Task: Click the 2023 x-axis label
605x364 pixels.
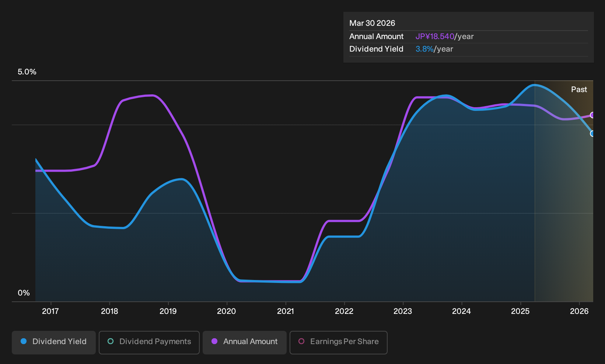Action: click(x=403, y=311)
